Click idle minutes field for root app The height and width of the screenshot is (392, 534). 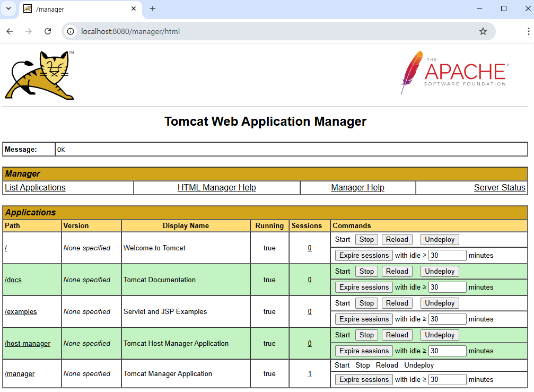point(447,256)
